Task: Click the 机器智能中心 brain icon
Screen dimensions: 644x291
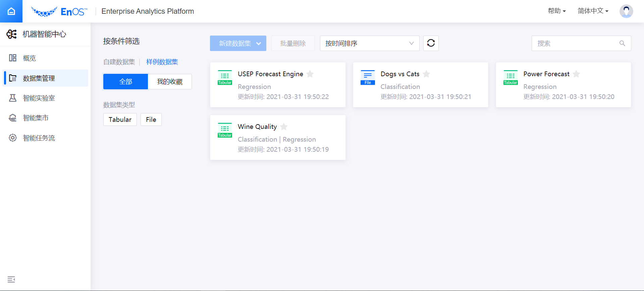Action: pyautogui.click(x=12, y=34)
